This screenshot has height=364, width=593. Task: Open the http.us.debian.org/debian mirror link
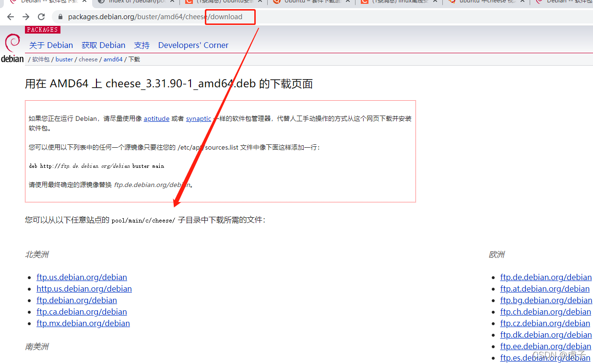[84, 289]
